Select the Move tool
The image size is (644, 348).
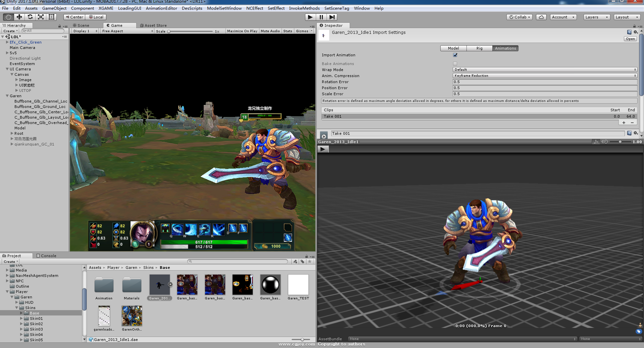tap(19, 17)
